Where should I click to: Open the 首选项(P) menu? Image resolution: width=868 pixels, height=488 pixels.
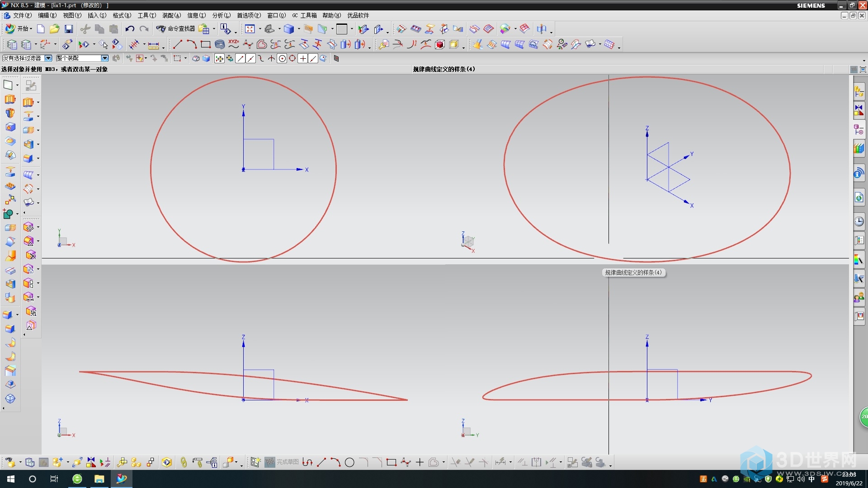click(249, 15)
